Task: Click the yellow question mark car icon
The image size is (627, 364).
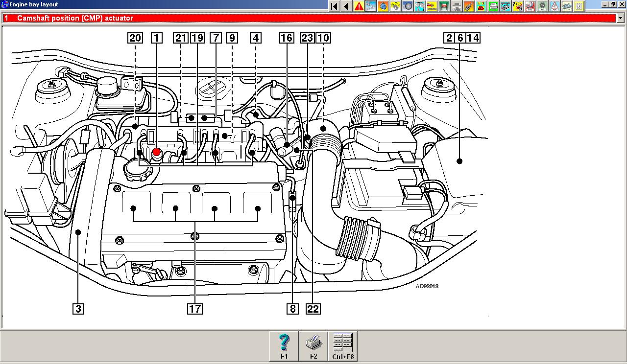Action: (518, 6)
